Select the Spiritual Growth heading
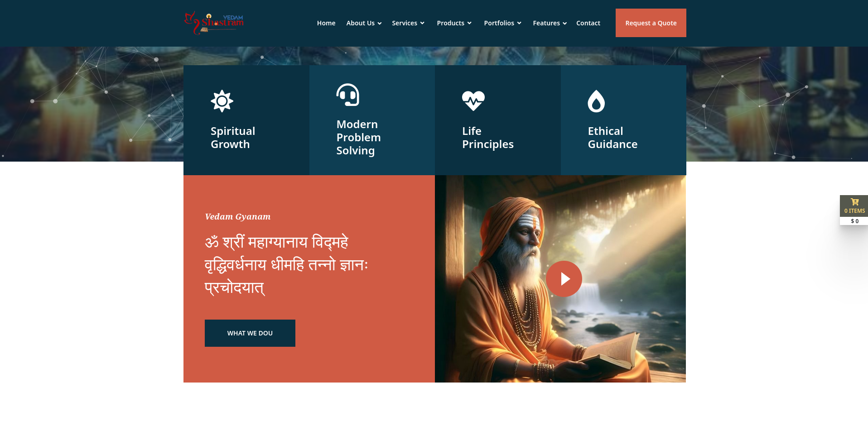 (x=233, y=138)
